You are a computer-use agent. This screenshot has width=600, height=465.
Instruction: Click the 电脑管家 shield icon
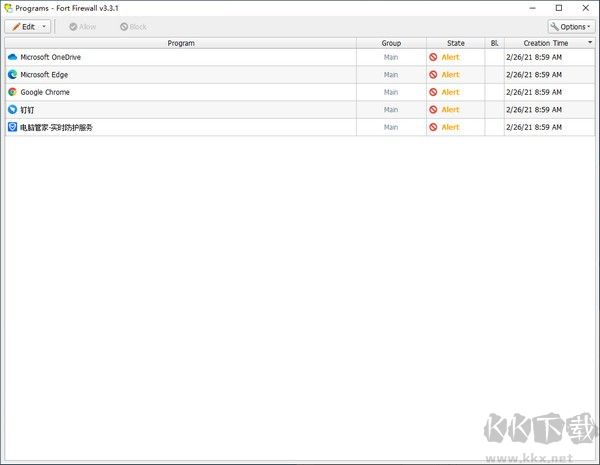12,127
